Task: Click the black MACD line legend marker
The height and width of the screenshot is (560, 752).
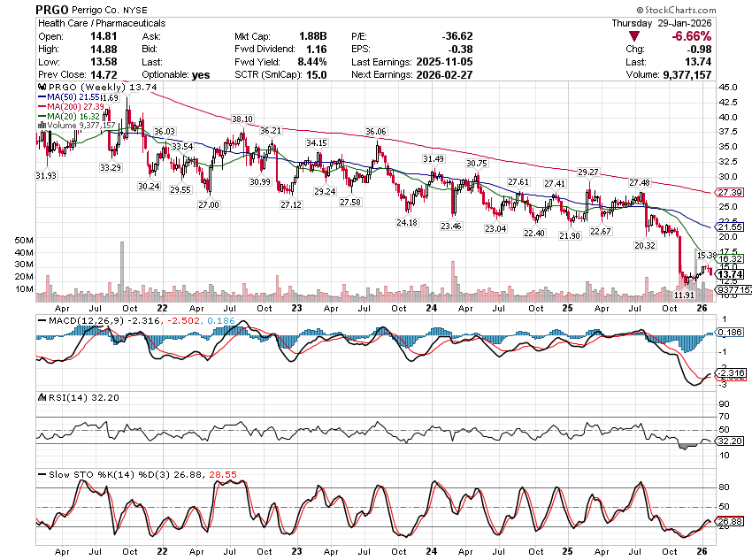Action: click(x=40, y=319)
